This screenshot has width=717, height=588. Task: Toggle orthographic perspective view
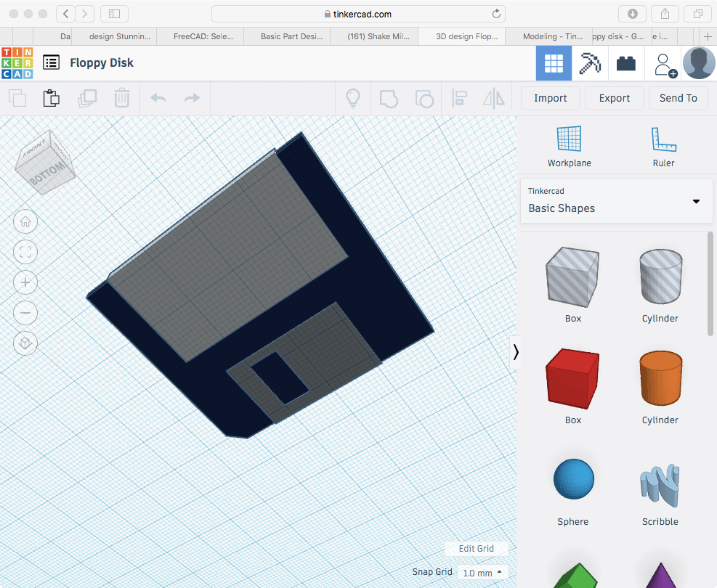[x=25, y=343]
